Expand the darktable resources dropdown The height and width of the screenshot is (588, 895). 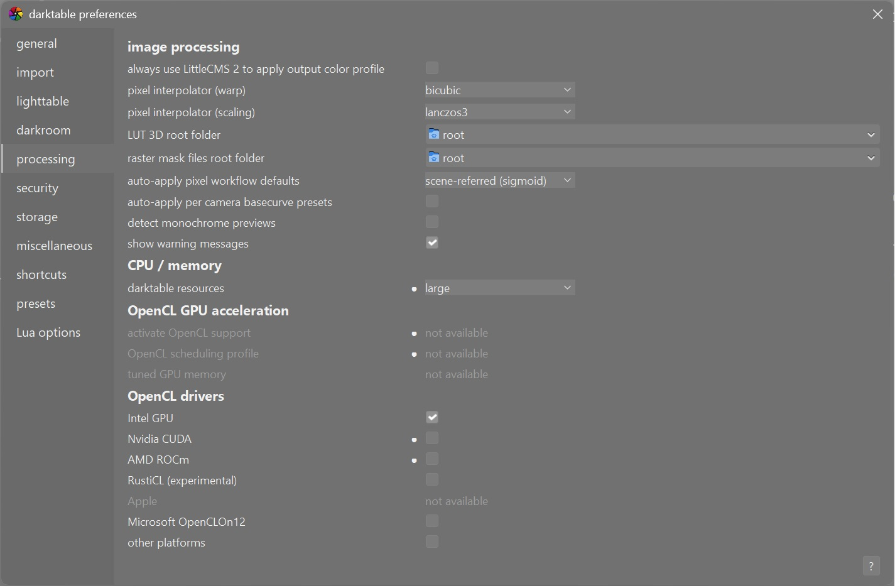pos(499,288)
